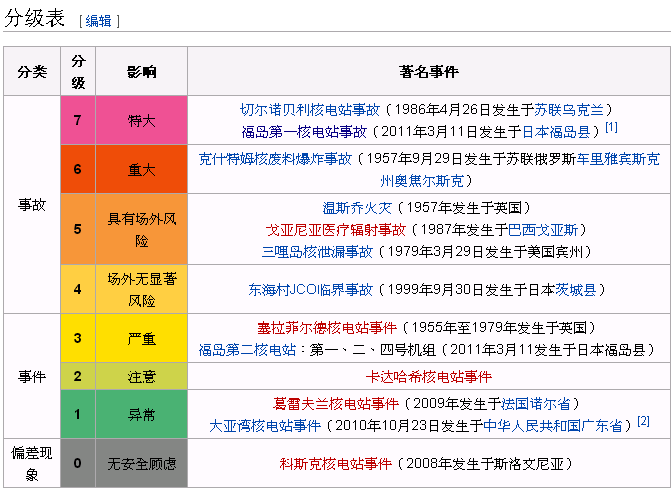Open the 州奥焦尔斯克 link
The width and height of the screenshot is (672, 489).
coord(423,181)
